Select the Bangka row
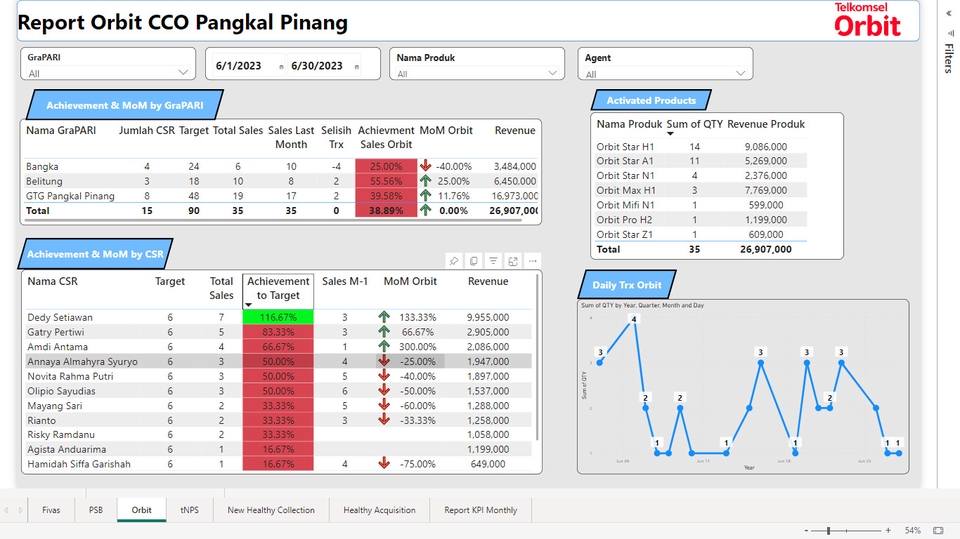The width and height of the screenshot is (960, 539). pyautogui.click(x=282, y=167)
